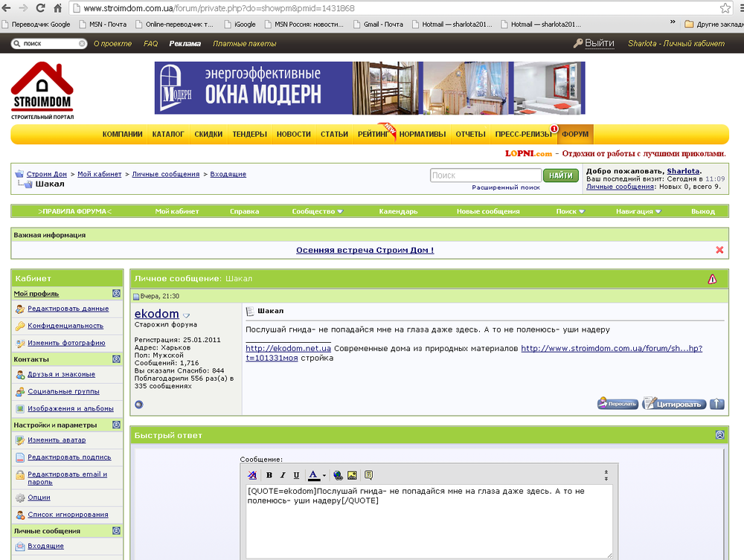744x560 pixels.
Task: Click the Цитировать quote button
Action: coord(674,404)
